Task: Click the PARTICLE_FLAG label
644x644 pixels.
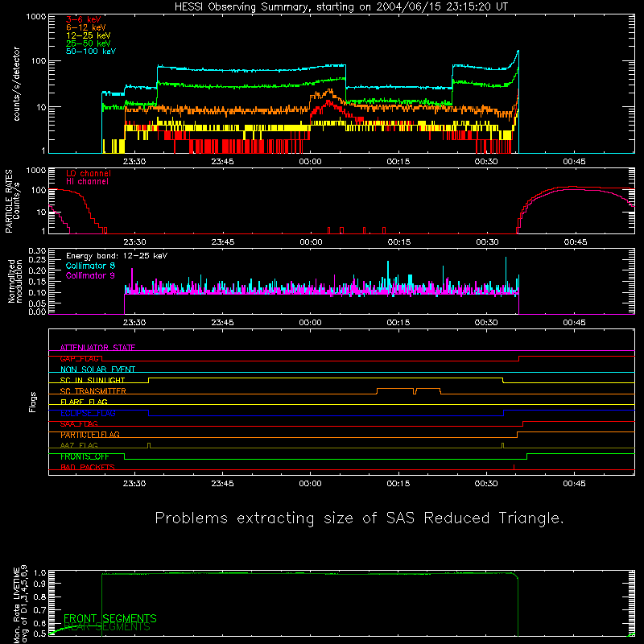Action: (90, 435)
